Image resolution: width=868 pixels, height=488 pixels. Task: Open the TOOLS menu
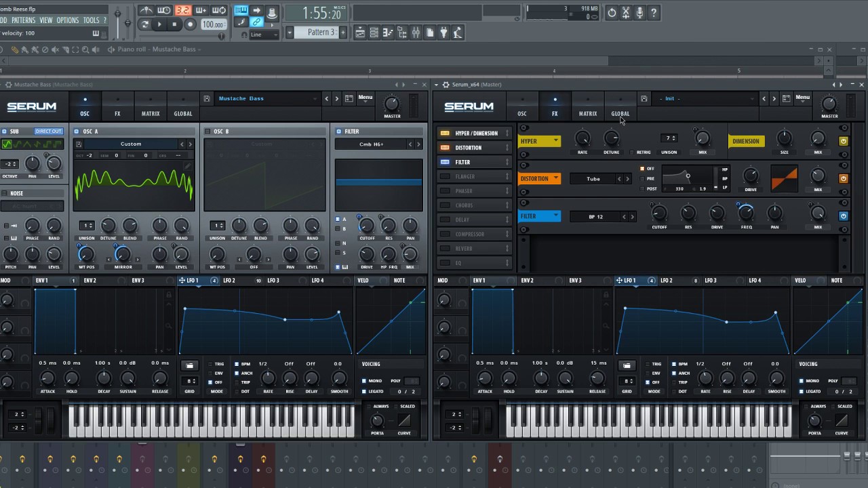click(91, 20)
